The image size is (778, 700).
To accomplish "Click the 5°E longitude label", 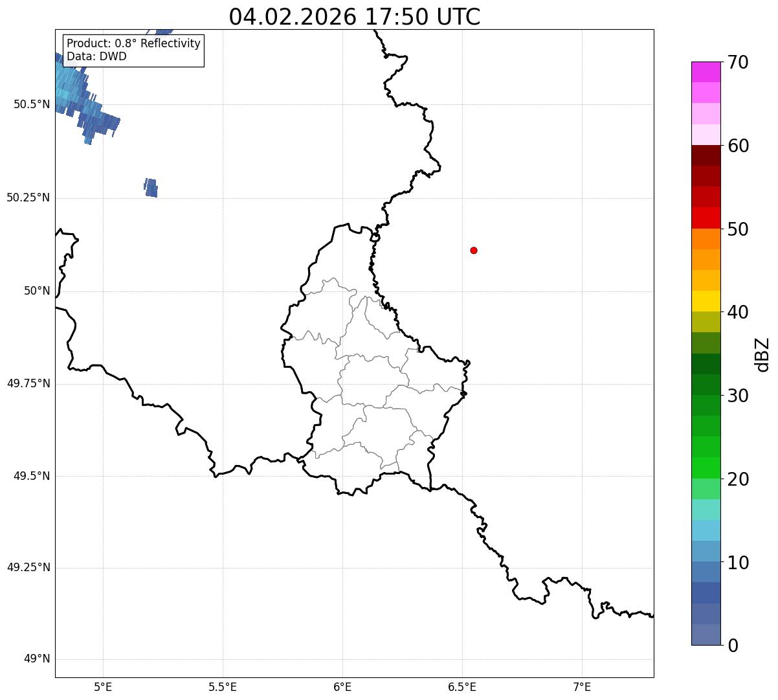I will pos(103,686).
